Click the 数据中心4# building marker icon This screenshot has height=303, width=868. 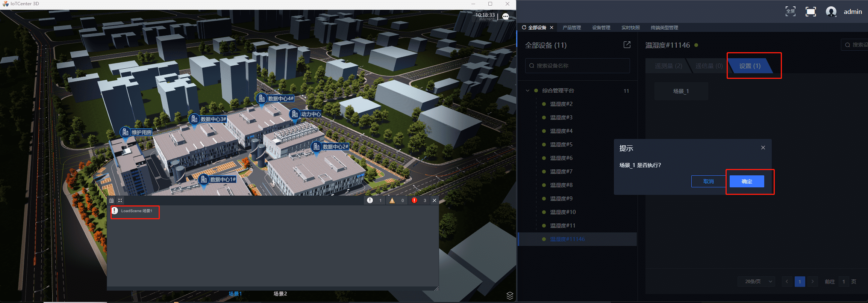(x=261, y=98)
